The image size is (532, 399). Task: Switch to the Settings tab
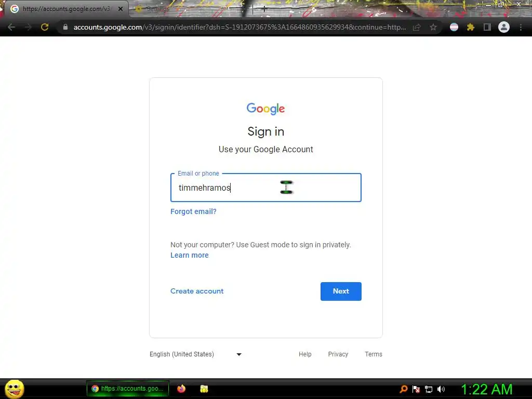click(x=153, y=9)
